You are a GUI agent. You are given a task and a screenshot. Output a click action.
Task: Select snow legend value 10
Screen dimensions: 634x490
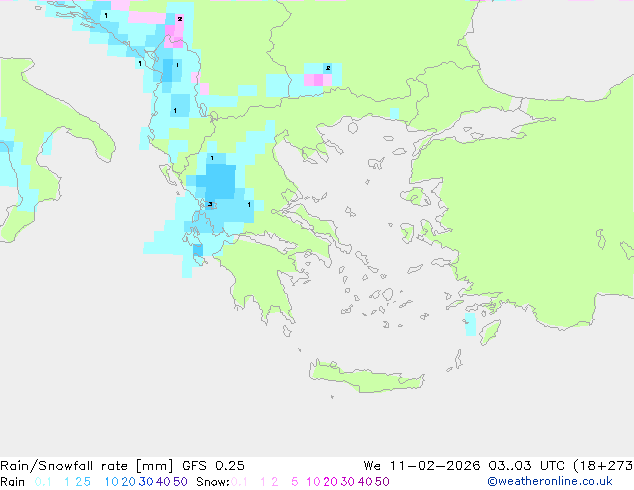coord(313,482)
